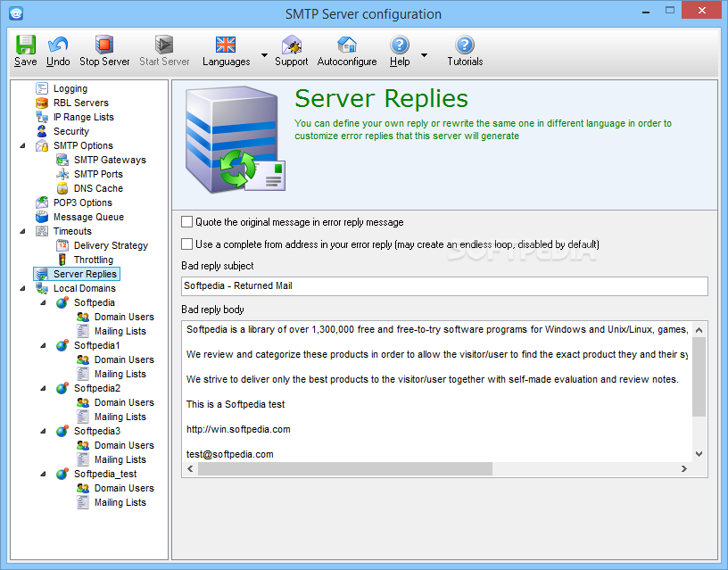Open the Help dropdown arrow
Image resolution: width=728 pixels, height=570 pixels.
[424, 55]
